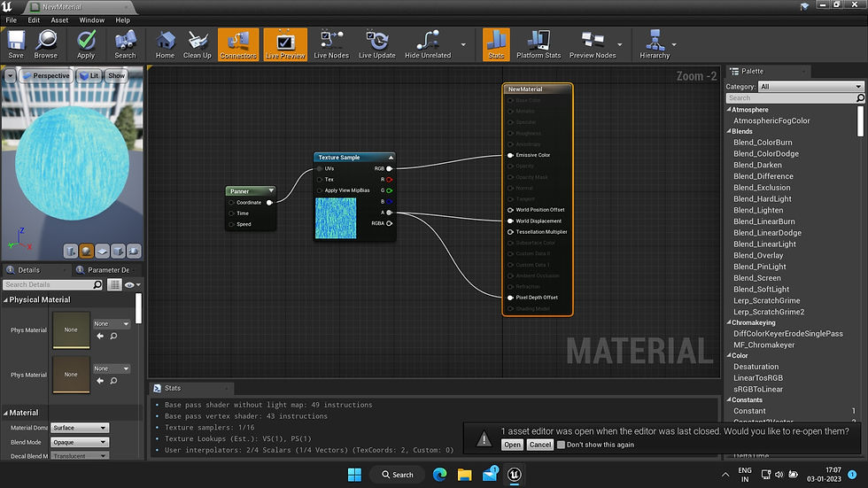Open Edit menu

tap(34, 19)
